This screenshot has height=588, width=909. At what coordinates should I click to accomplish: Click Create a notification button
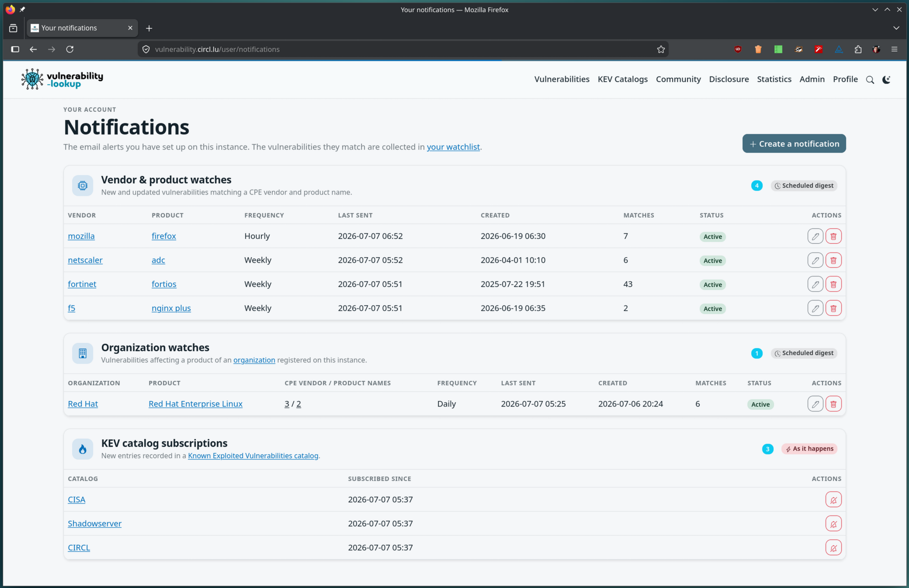point(794,144)
